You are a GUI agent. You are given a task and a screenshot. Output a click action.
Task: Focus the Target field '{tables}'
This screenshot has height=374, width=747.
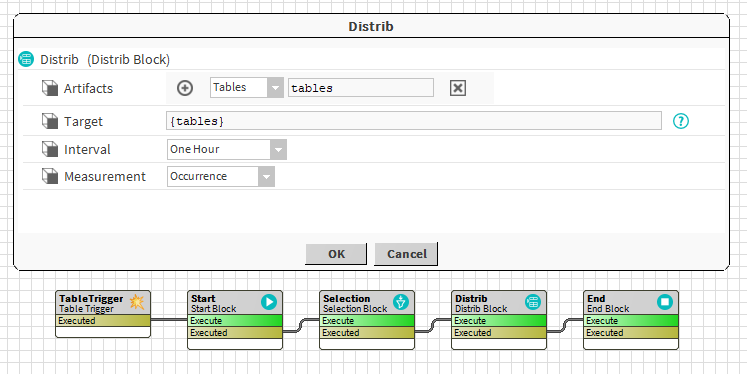(414, 121)
